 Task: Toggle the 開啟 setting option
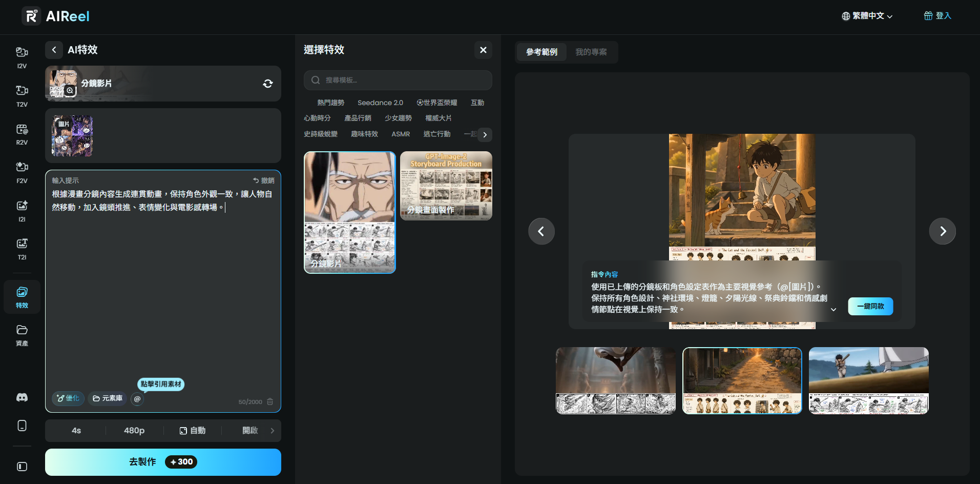point(250,431)
